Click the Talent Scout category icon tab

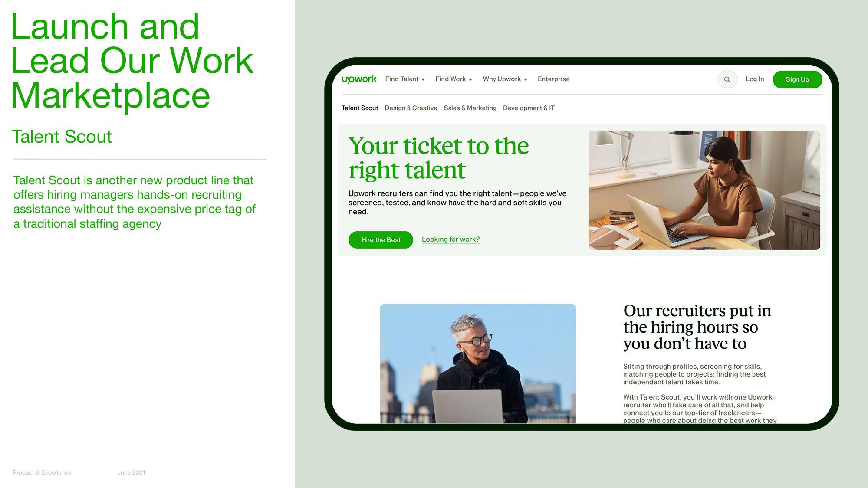[359, 108]
